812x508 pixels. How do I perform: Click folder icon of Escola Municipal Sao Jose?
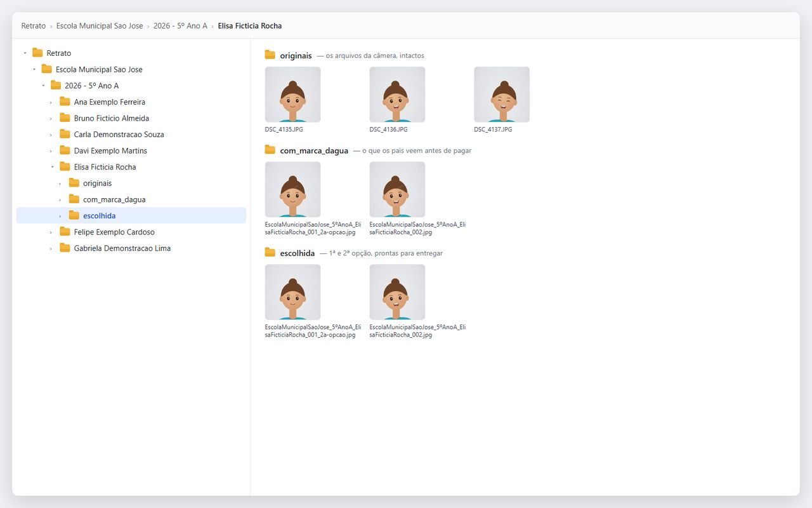[46, 69]
